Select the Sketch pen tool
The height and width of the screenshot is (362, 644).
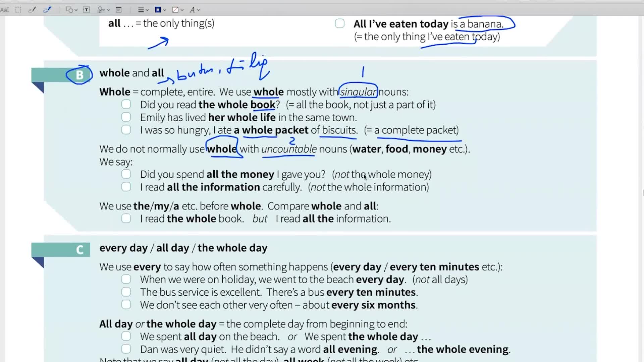pos(32,10)
